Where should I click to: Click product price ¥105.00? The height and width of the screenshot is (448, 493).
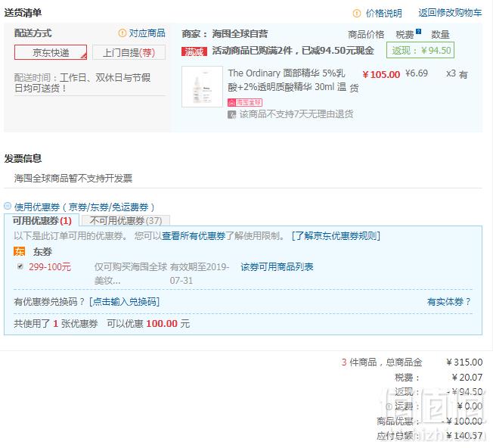[x=381, y=75]
